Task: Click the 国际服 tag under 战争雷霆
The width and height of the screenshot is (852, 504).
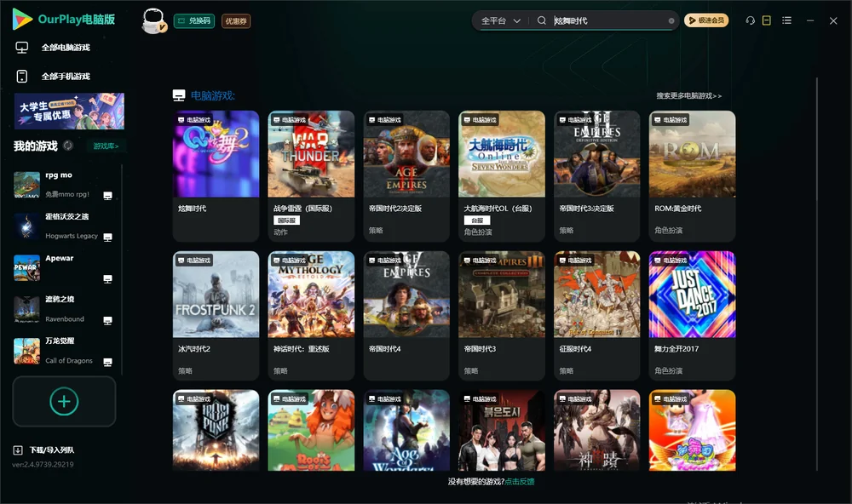Action: tap(286, 220)
